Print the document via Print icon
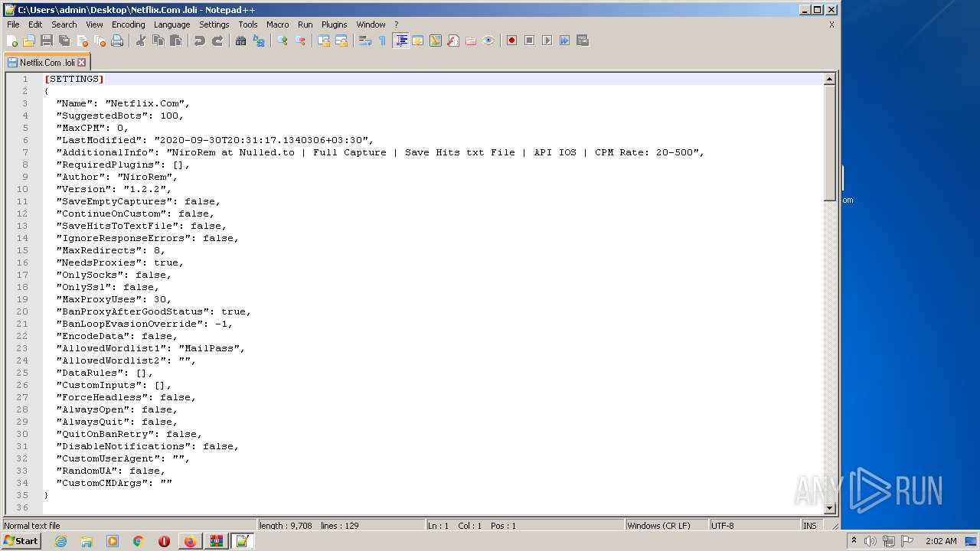Image resolution: width=980 pixels, height=551 pixels. pos(117,41)
